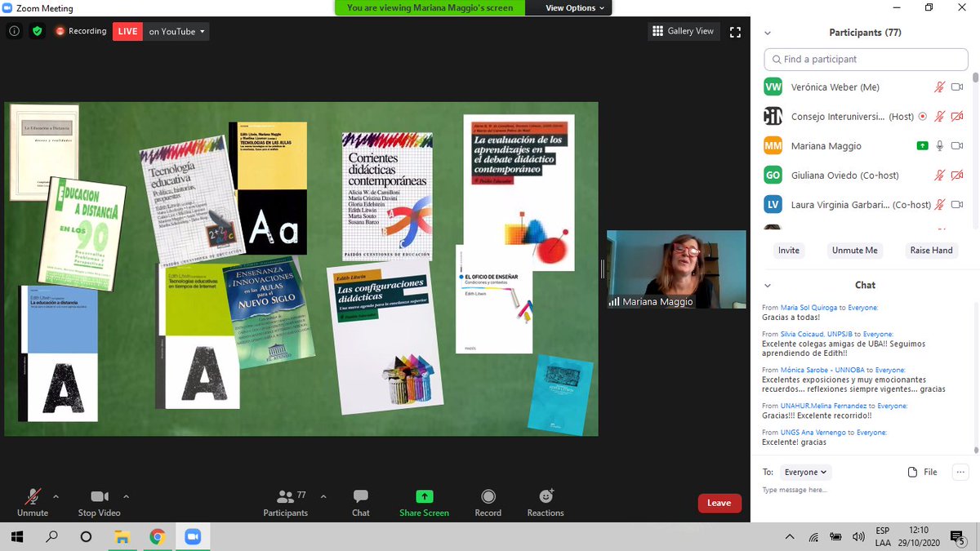Open the Everyone recipient dropdown
This screenshot has height=551, width=980.
[806, 472]
